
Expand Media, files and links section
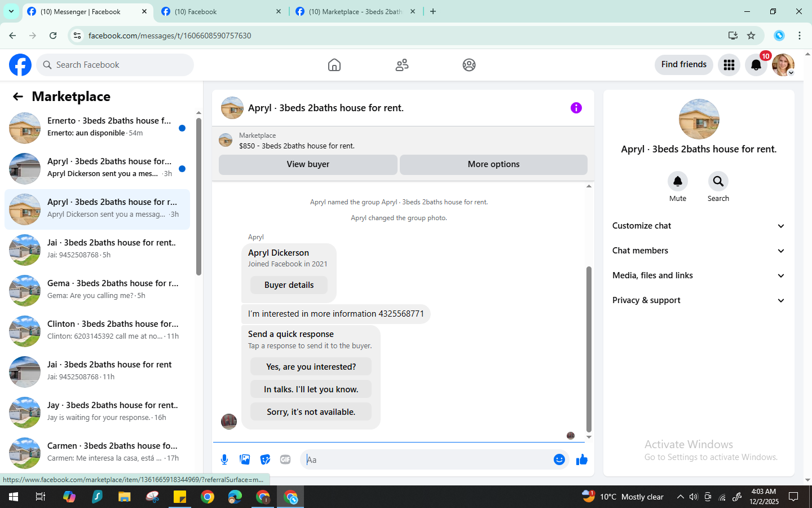coord(699,275)
